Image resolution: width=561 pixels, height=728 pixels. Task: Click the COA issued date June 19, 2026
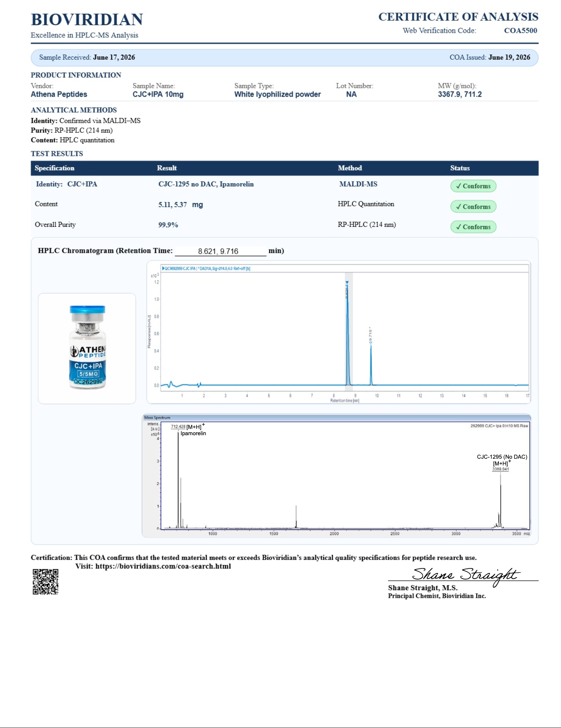pos(509,57)
